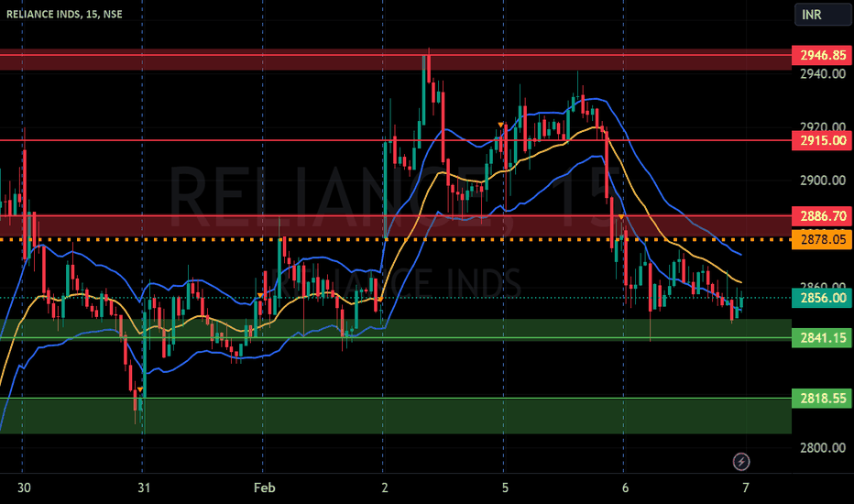The image size is (854, 504).
Task: Select the 2946.85 red price label
Action: pos(823,55)
